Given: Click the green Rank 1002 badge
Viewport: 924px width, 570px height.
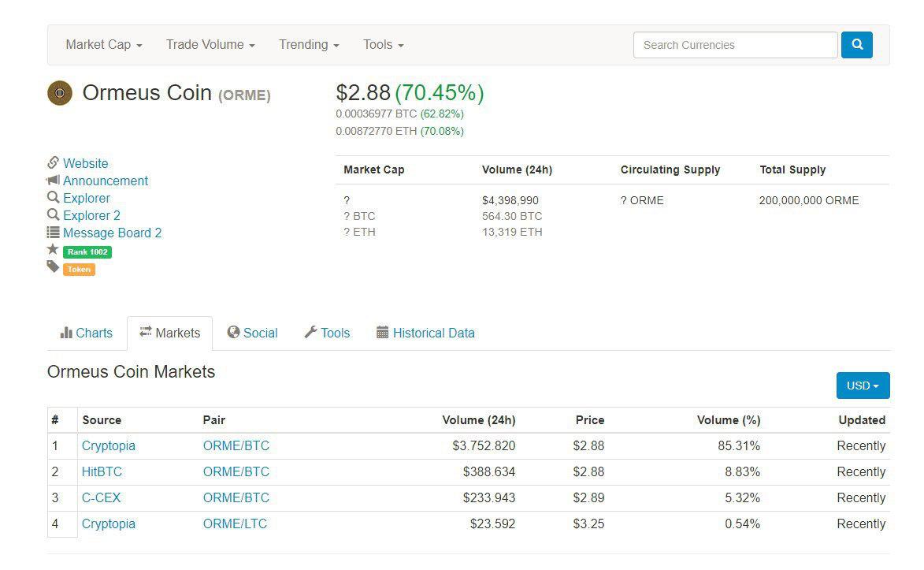Looking at the screenshot, I should [x=87, y=252].
